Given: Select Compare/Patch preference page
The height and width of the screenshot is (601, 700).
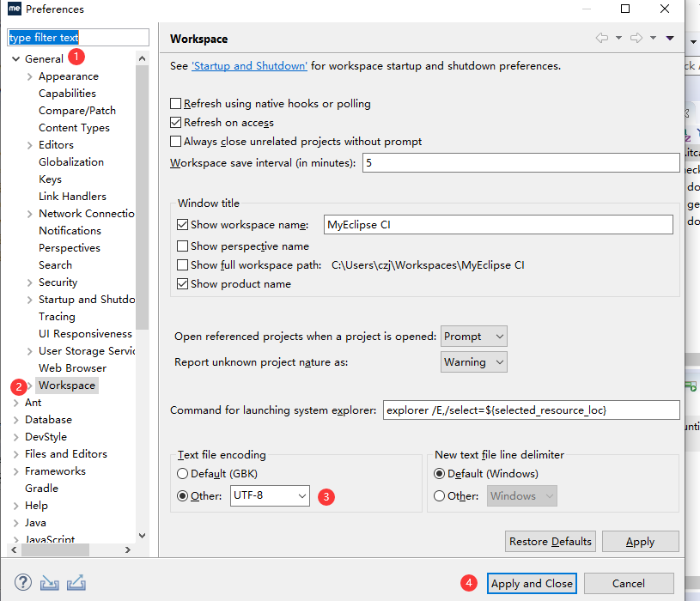Looking at the screenshot, I should (77, 111).
